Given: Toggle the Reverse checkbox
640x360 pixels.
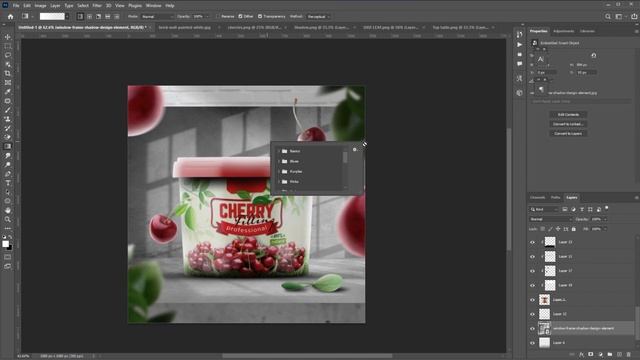Looking at the screenshot, I should pyautogui.click(x=218, y=17).
